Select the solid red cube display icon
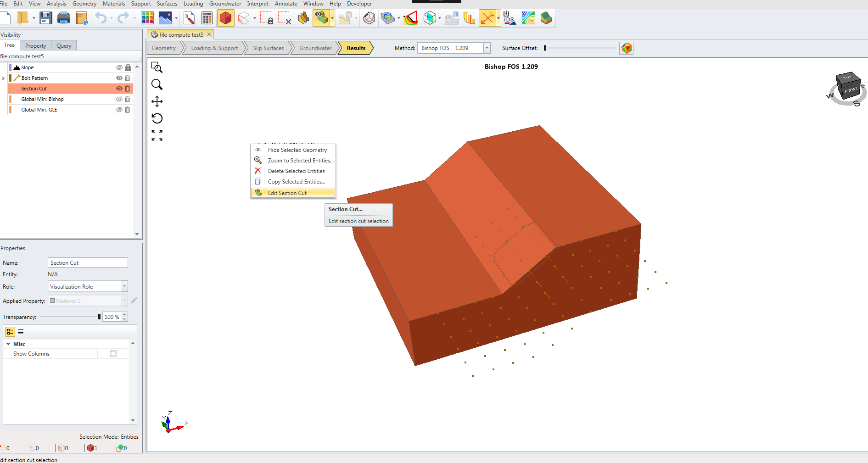 click(x=225, y=18)
